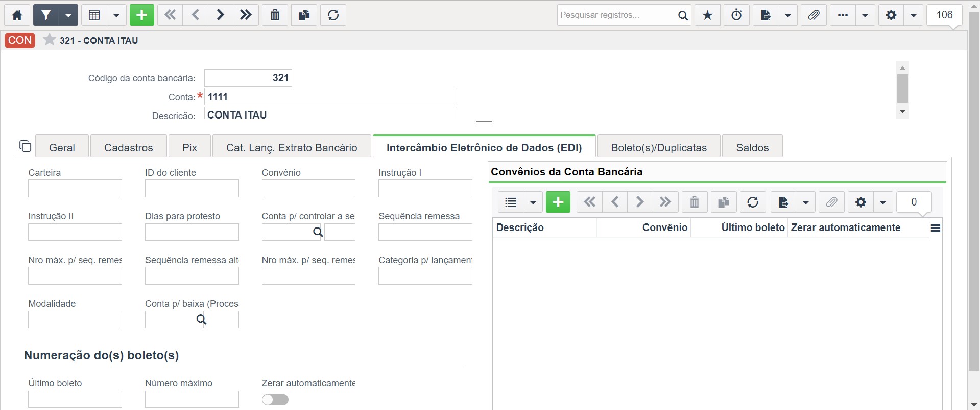Focus the Carteira input field
The width and height of the screenshot is (980, 410).
click(x=75, y=188)
